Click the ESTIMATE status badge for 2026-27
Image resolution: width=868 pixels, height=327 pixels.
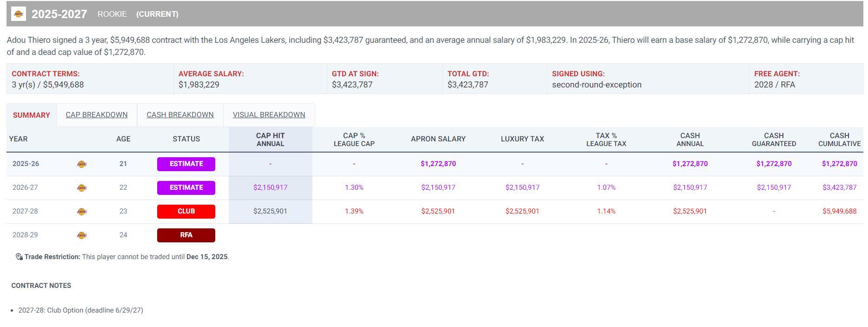click(186, 187)
